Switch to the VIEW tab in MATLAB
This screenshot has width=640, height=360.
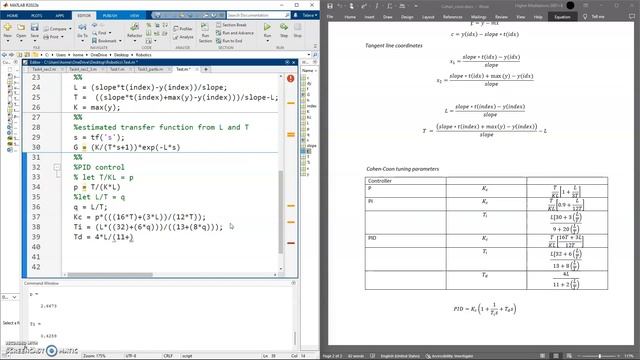pyautogui.click(x=134, y=16)
